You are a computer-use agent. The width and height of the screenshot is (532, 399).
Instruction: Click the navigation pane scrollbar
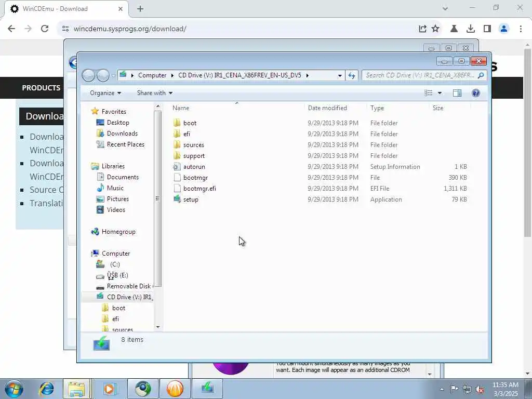(157, 198)
